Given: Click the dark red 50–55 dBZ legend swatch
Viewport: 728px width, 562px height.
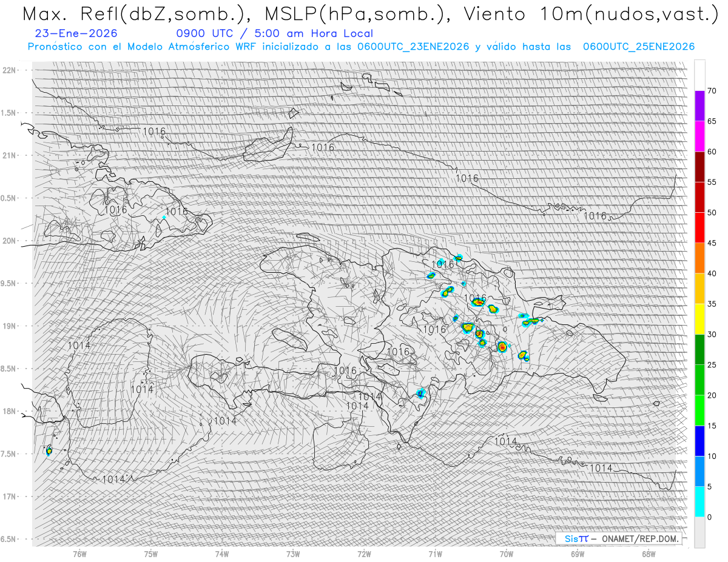Looking at the screenshot, I should click(699, 198).
